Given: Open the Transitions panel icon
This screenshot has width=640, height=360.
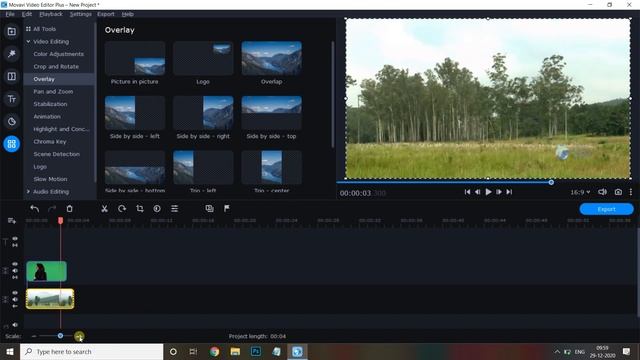Looking at the screenshot, I should tap(11, 76).
